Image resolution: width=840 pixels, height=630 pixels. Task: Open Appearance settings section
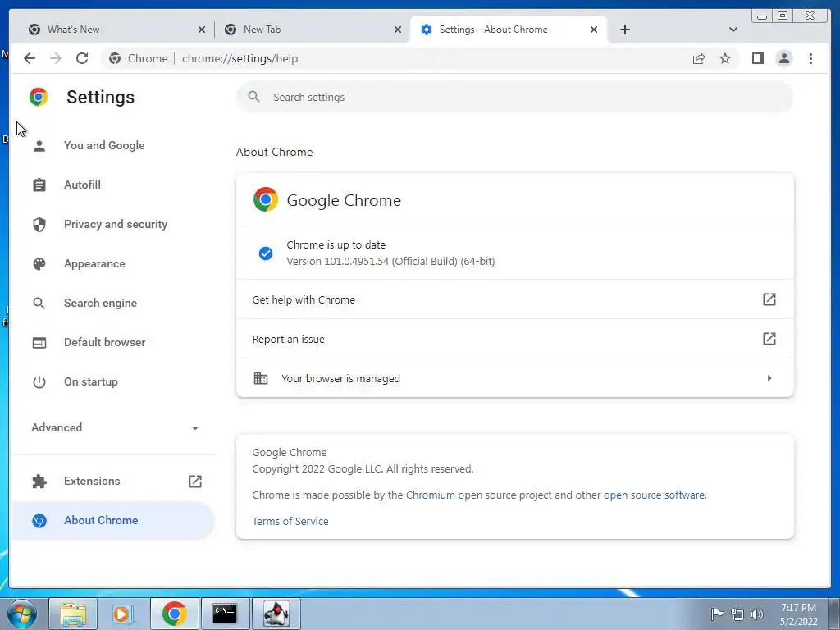113,263
